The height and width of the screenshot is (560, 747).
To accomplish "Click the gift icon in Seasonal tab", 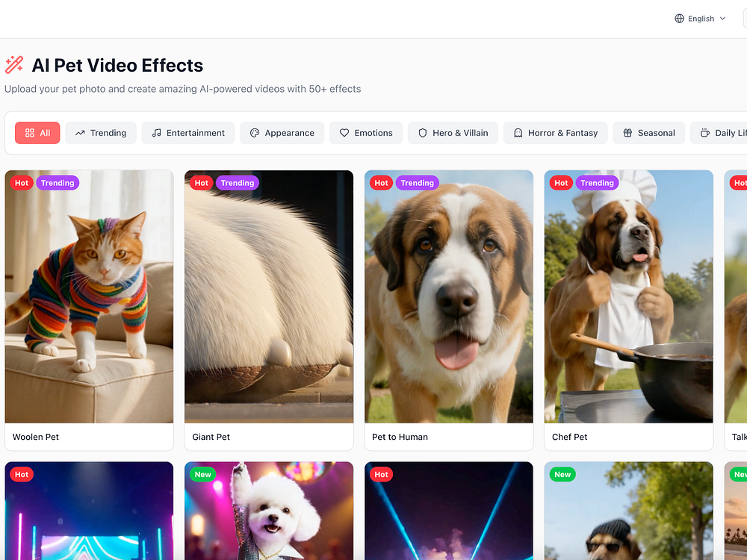I will [627, 133].
